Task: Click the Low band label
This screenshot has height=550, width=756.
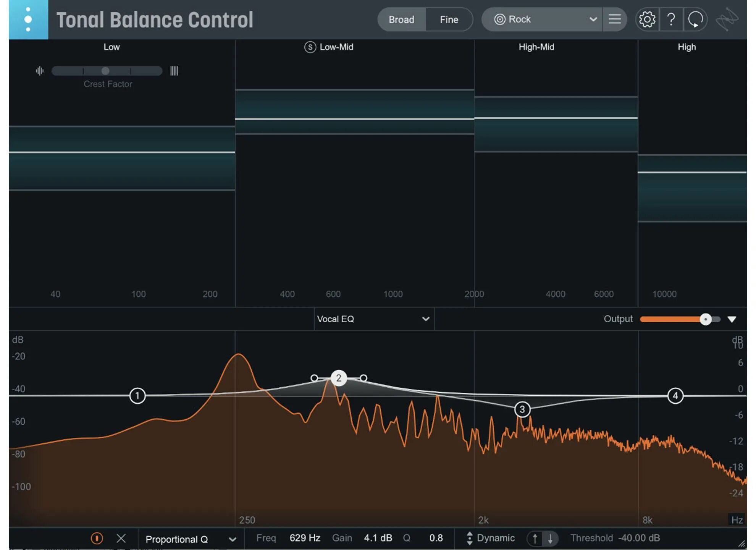Action: click(111, 47)
